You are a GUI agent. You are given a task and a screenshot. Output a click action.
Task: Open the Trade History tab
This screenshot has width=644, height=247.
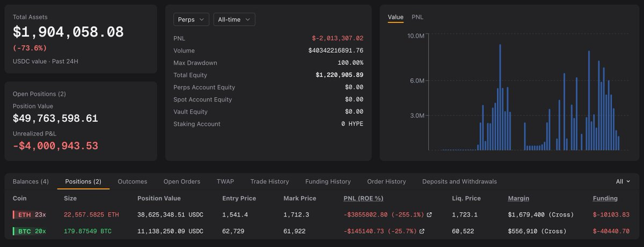tap(269, 181)
